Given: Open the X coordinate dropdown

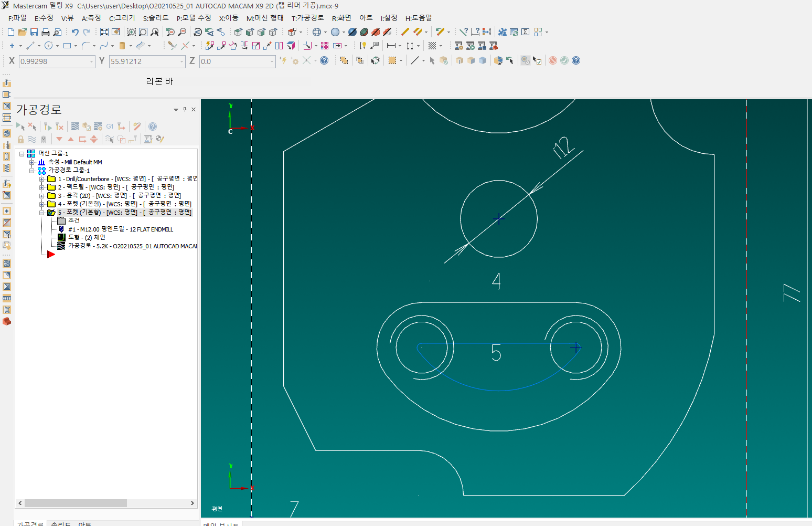Looking at the screenshot, I should click(x=92, y=61).
